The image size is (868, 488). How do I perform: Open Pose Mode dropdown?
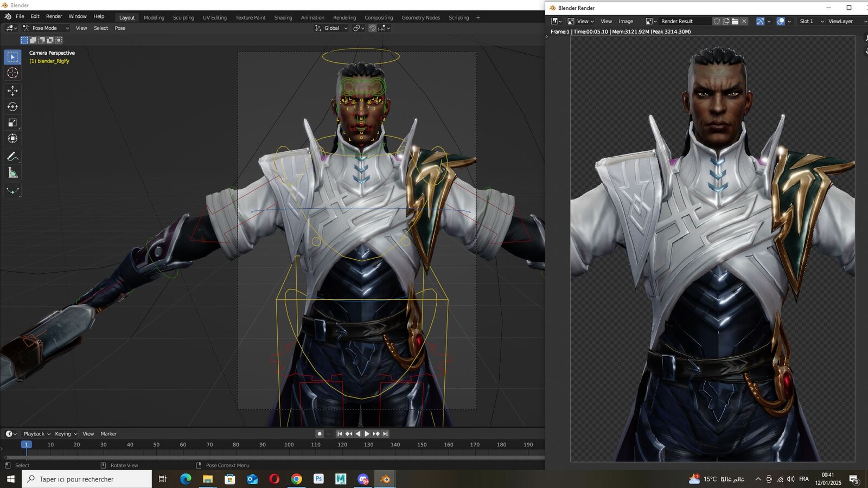coord(46,28)
